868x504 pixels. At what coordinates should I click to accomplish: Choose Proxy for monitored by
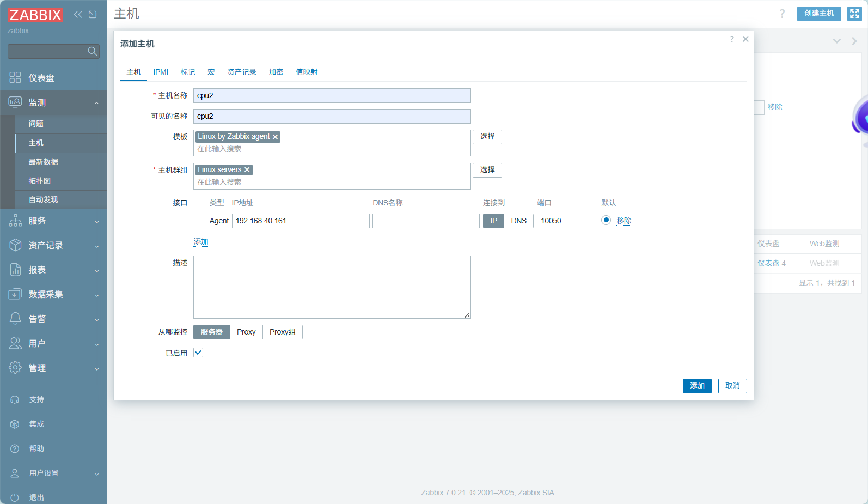(246, 332)
